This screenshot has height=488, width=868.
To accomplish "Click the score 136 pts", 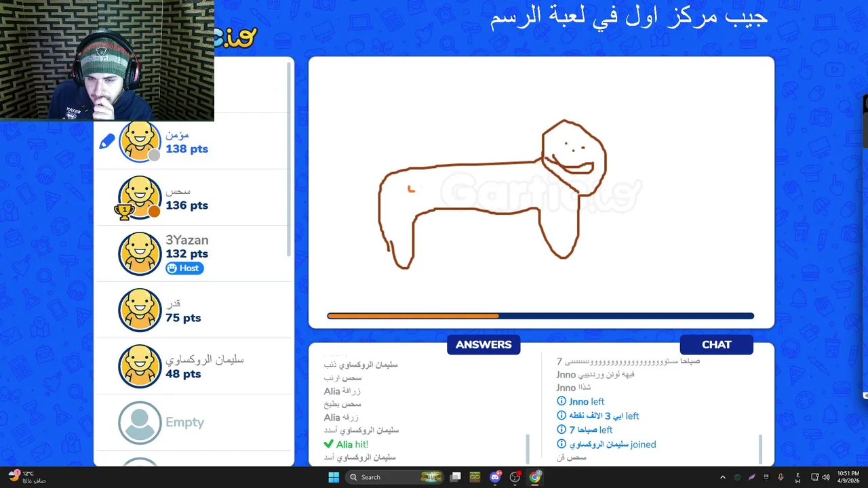I will pos(186,205).
